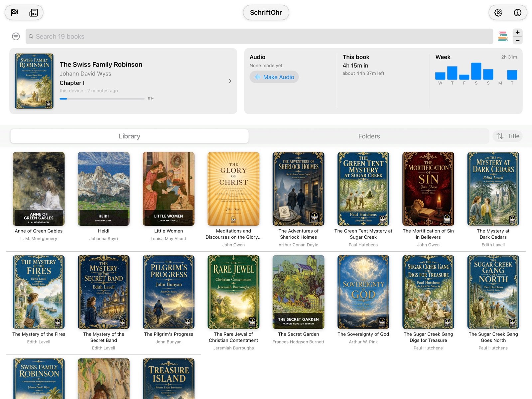Click the 'The Sovereignty of God' title label
Viewport: 532px width, 399px height.
point(363,334)
